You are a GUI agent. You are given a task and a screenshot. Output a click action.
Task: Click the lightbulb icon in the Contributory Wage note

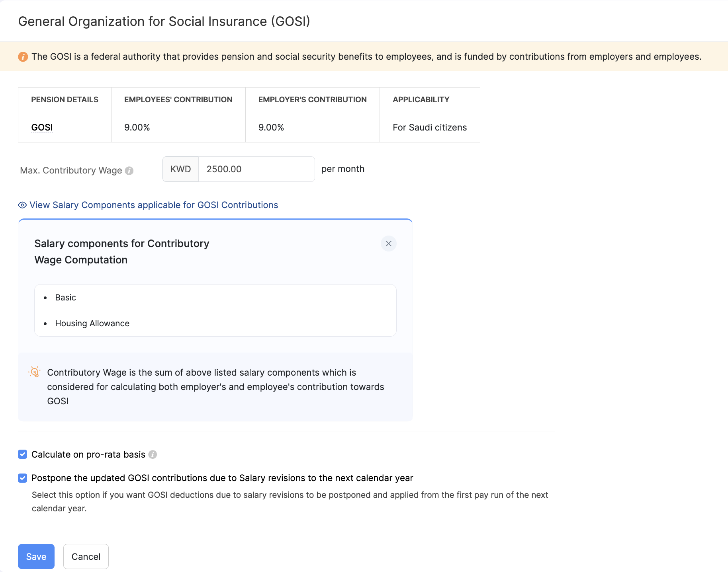(x=34, y=372)
